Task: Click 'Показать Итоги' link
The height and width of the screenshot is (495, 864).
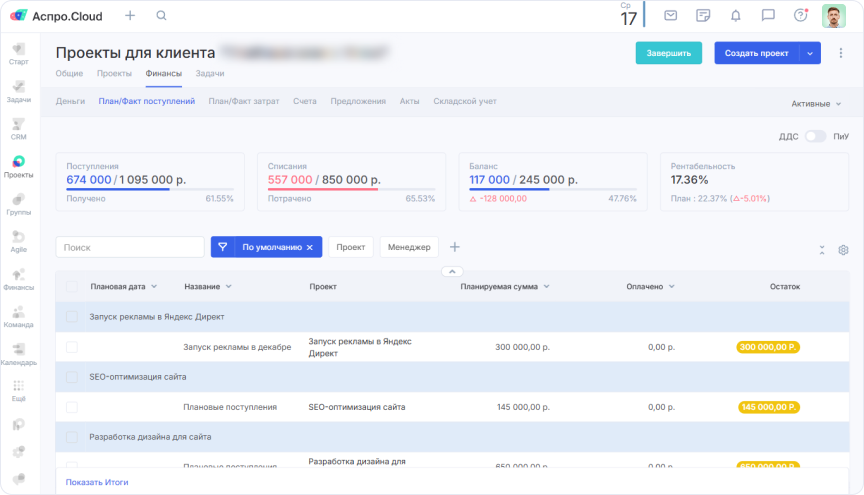Action: [97, 482]
